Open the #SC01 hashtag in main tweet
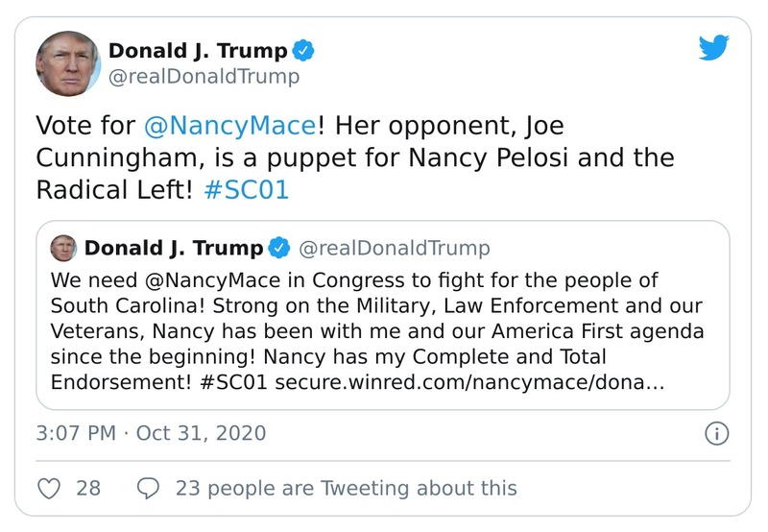This screenshot has height=532, width=768. 246,189
